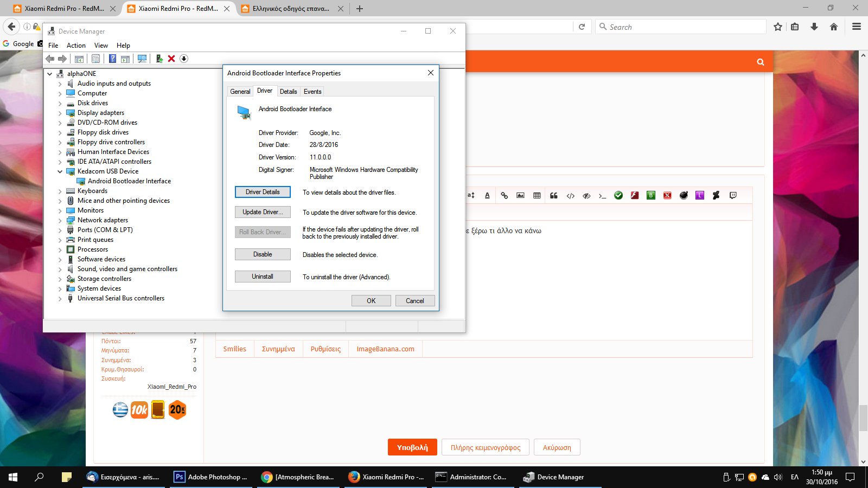
Task: Expand the Display adapters node
Action: (60, 113)
